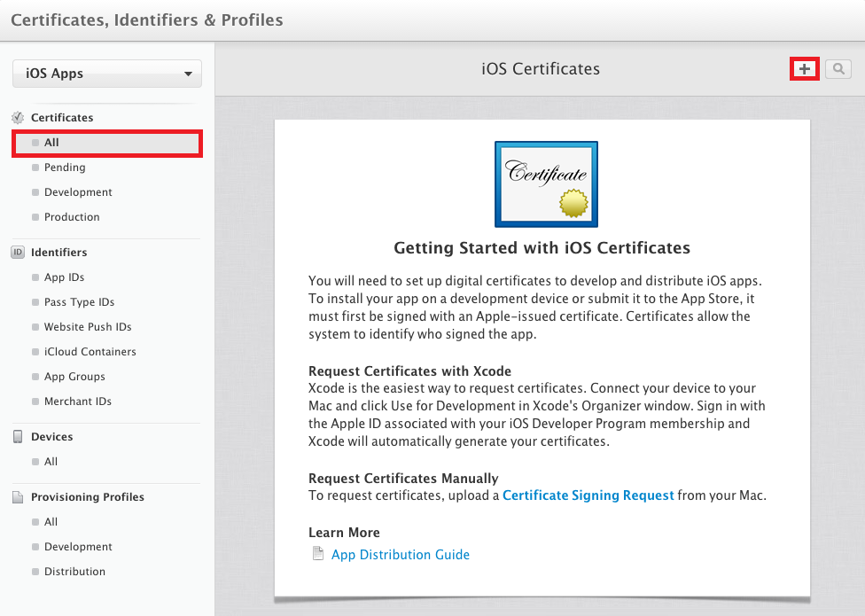Select Distribution under Provisioning Profiles
The image size is (865, 616).
(x=74, y=572)
